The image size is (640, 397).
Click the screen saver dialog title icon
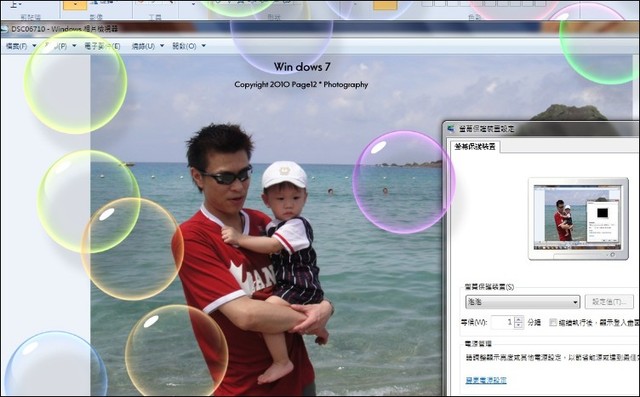[x=451, y=129]
